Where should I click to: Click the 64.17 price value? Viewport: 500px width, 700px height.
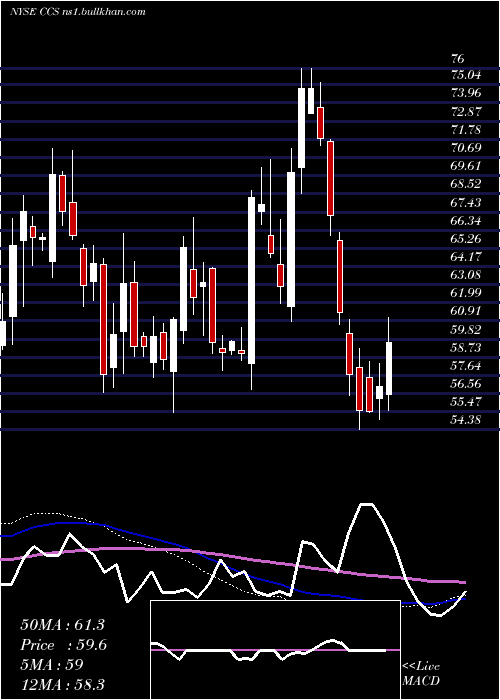pyautogui.click(x=467, y=257)
